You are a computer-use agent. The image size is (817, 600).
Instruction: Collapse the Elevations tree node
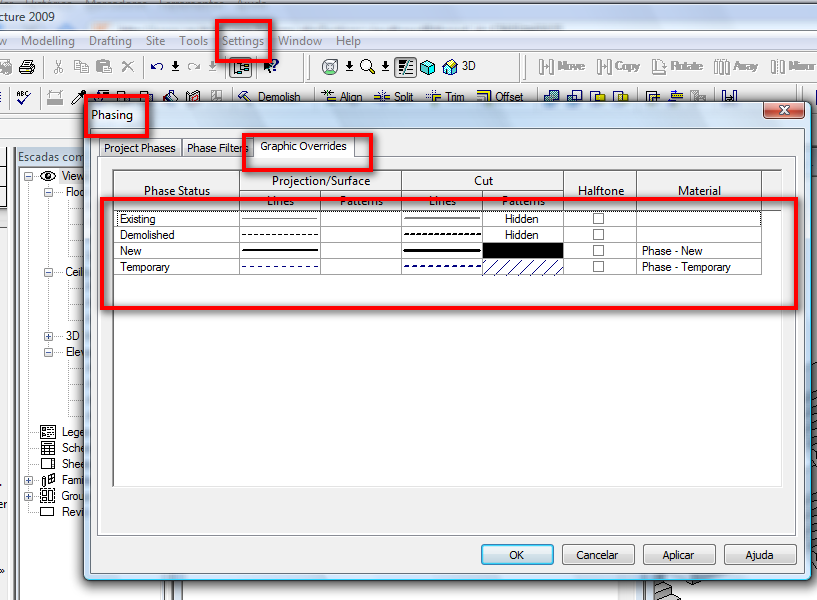coord(48,353)
